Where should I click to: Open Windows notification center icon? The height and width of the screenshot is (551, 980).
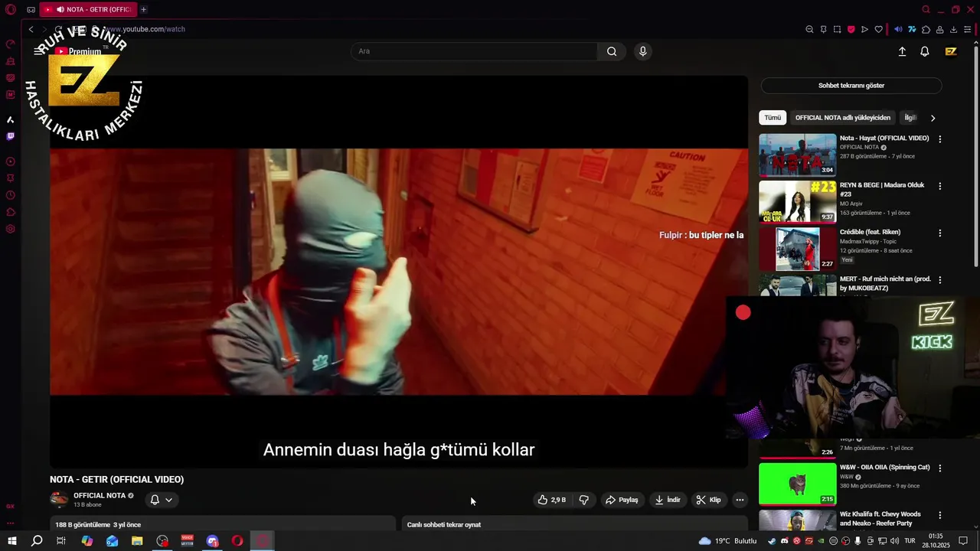click(963, 541)
